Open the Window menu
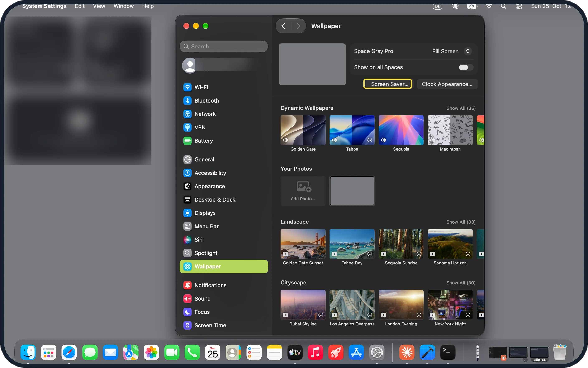 click(124, 6)
